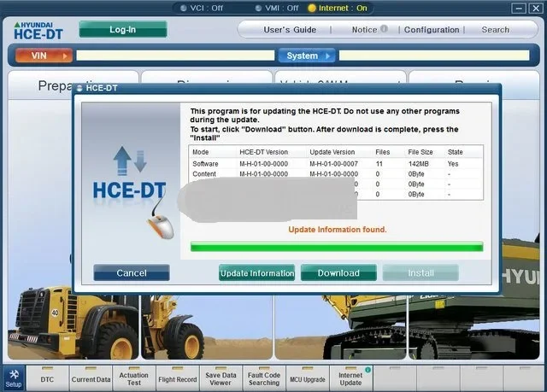
Task: Cancel the HCE-DT update dialog
Action: tap(132, 272)
